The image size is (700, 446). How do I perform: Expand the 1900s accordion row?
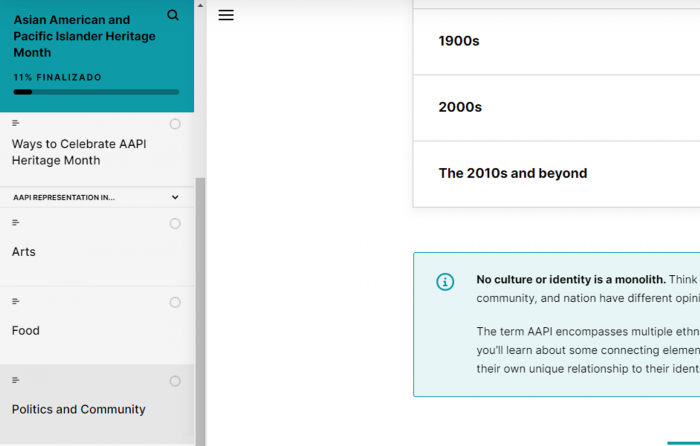pos(556,42)
